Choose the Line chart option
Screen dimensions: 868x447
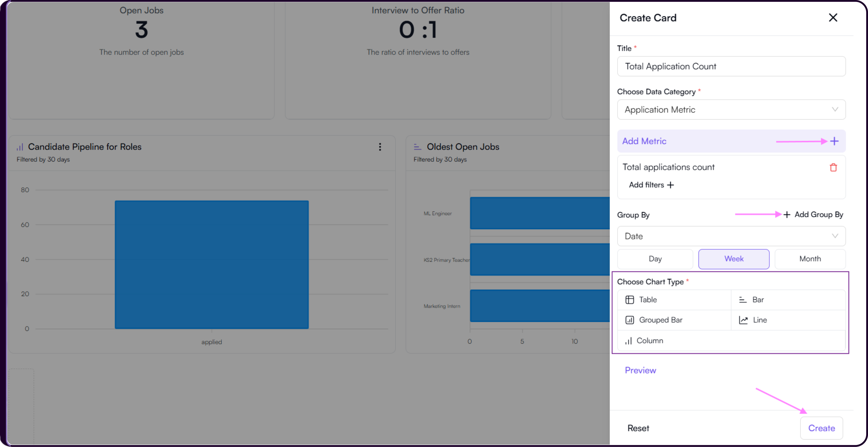click(788, 320)
